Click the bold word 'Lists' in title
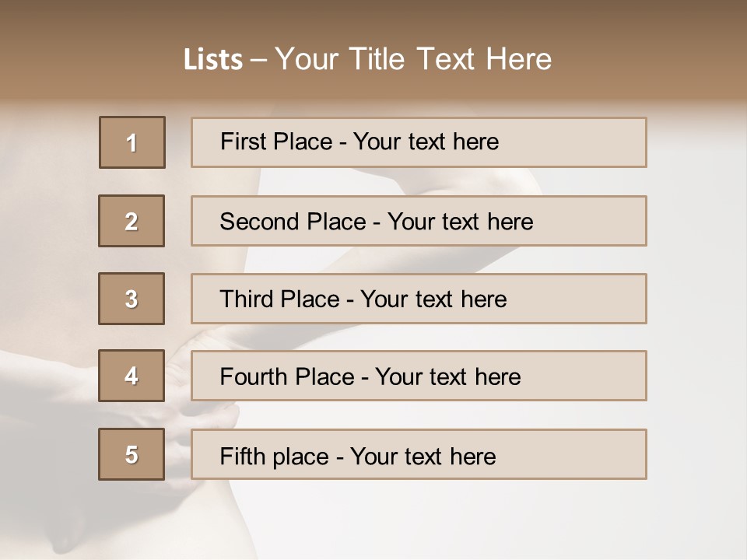747x560 pixels. tap(213, 60)
